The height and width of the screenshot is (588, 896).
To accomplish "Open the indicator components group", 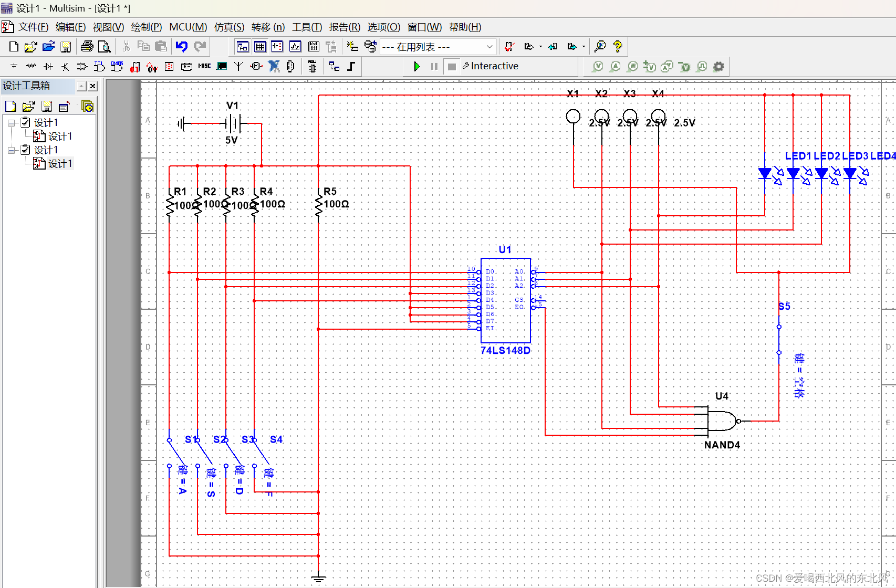I will tap(169, 66).
